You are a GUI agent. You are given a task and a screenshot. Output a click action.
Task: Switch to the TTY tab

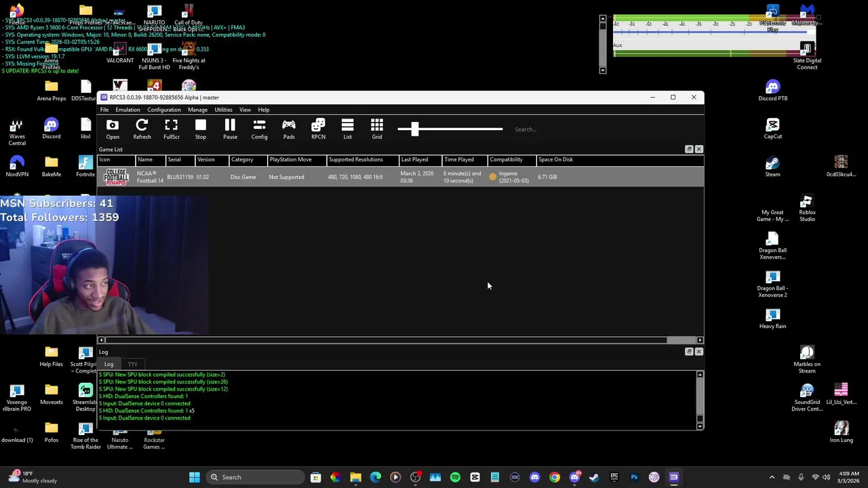[133, 365]
